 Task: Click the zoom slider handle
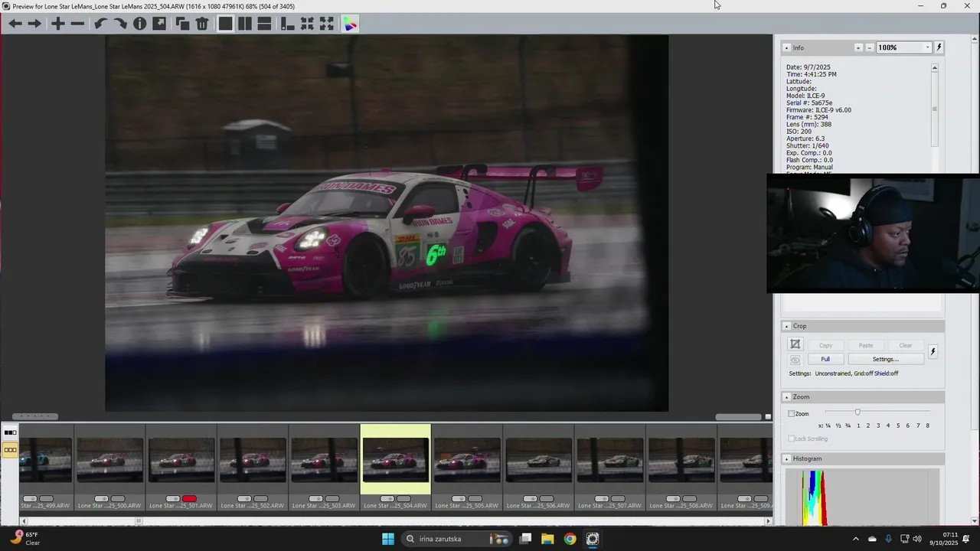click(x=857, y=413)
